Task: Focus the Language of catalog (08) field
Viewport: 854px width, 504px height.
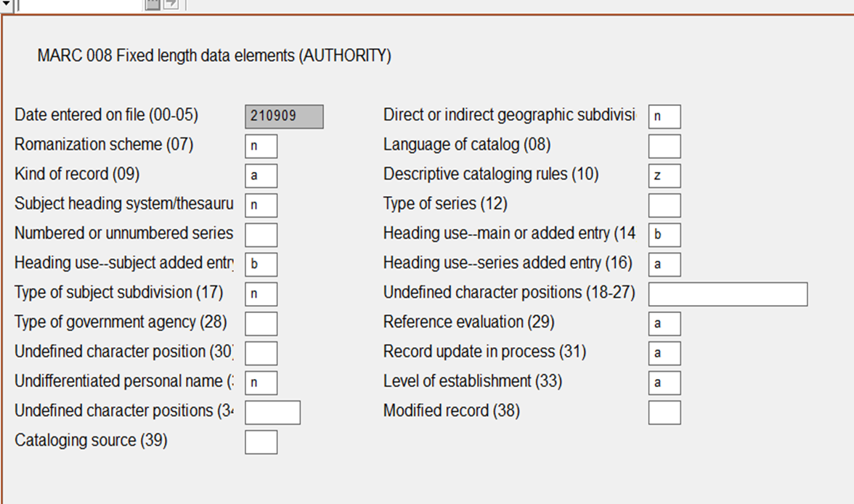Action: [x=664, y=146]
